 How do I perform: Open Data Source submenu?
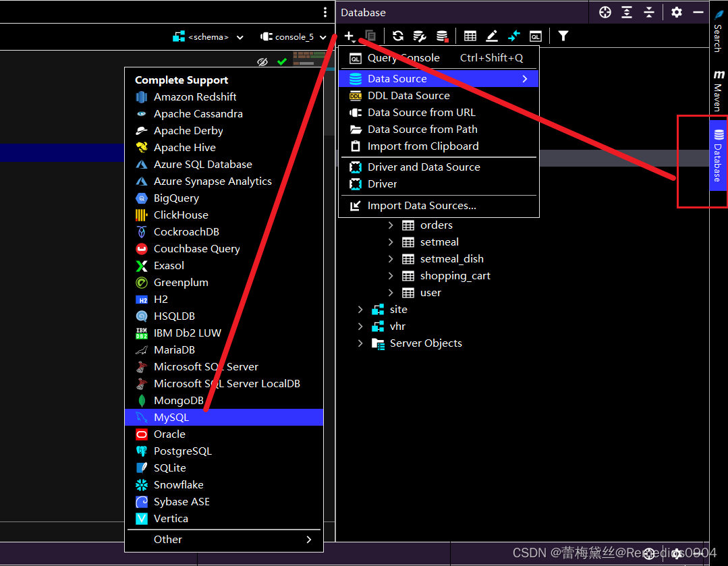(439, 79)
